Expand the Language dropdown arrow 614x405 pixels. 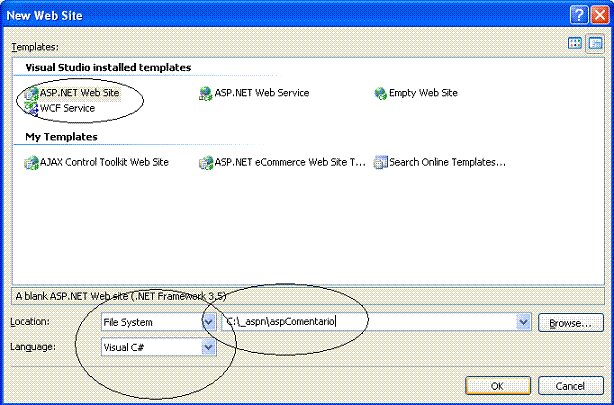pos(209,347)
